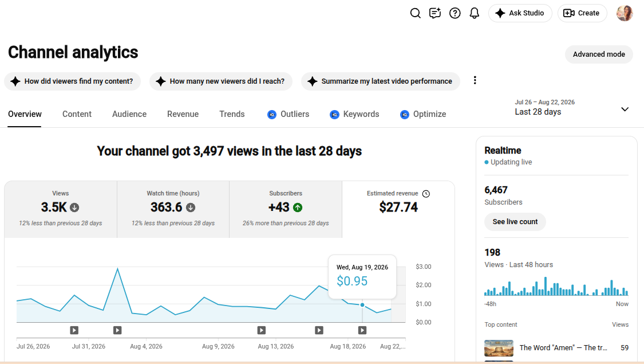This screenshot has width=644, height=364.
Task: Click the Create video button
Action: pos(582,13)
